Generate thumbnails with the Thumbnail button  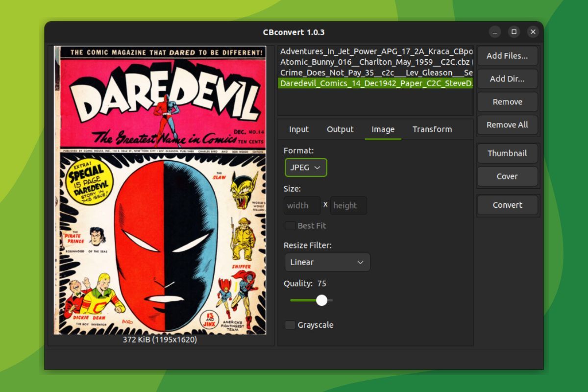tap(507, 153)
